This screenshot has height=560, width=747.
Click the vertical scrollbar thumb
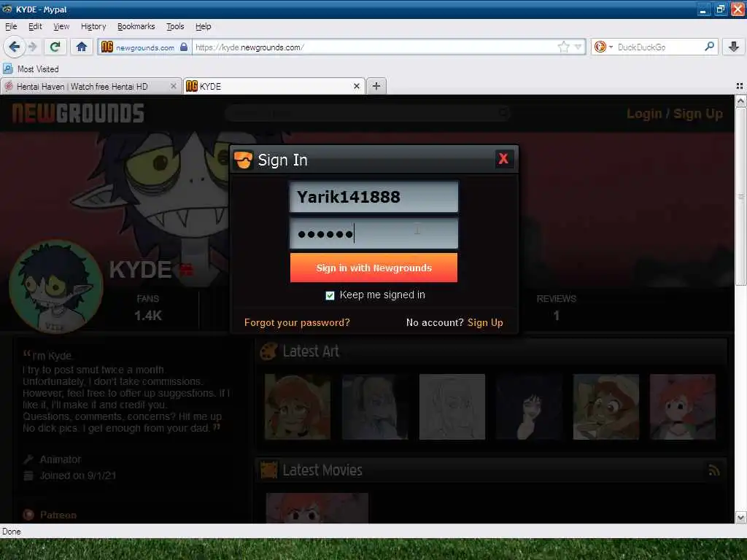[x=740, y=197]
